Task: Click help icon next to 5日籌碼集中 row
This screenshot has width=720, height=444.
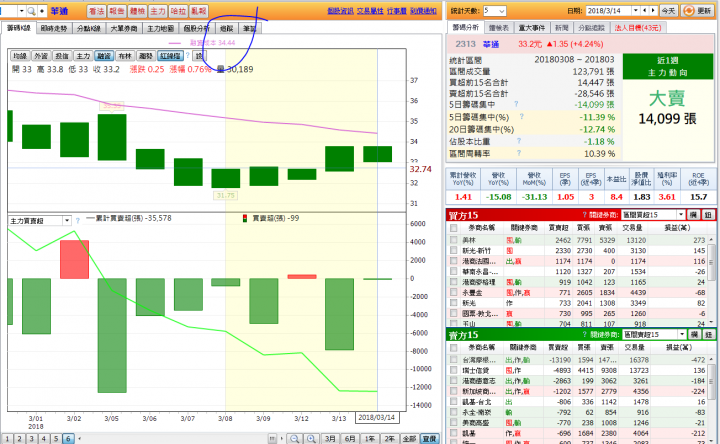Action: (x=516, y=104)
